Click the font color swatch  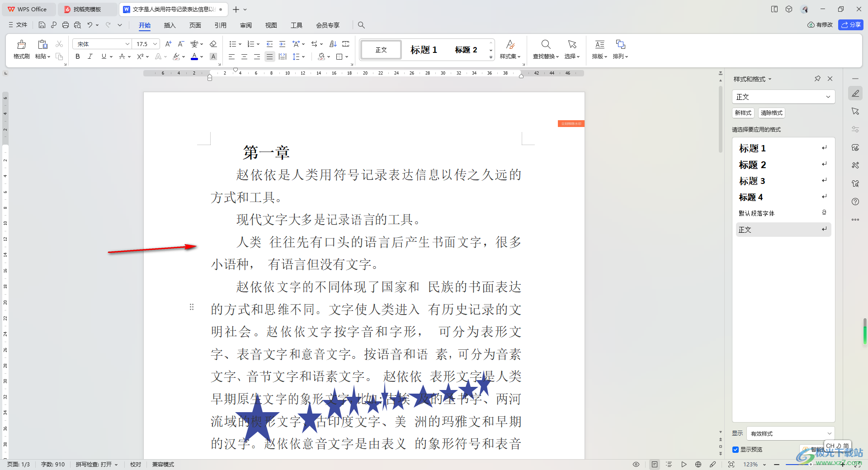tap(194, 56)
